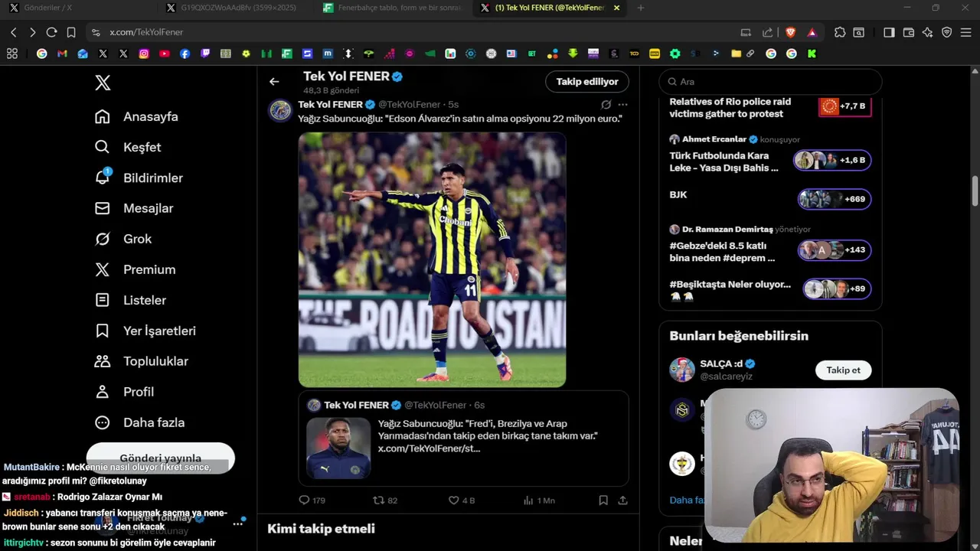
Task: Open YouTube bookmark in bookmarks bar
Action: point(165,54)
